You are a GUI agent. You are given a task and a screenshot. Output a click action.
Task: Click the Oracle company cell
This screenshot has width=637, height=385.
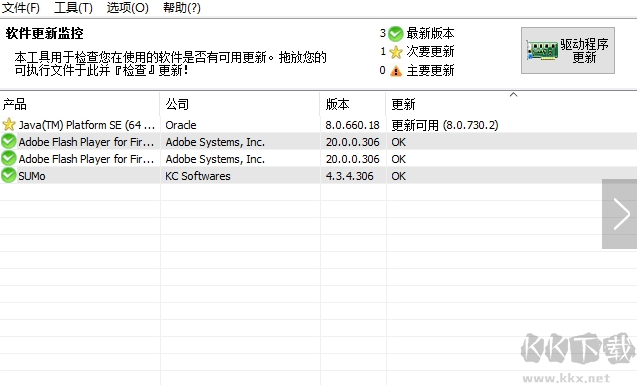pos(181,125)
